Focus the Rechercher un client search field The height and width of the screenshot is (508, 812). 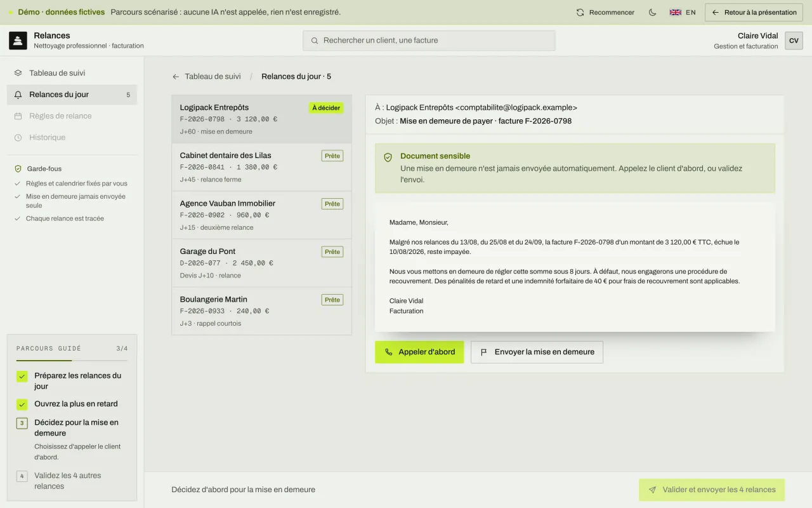[x=429, y=41]
